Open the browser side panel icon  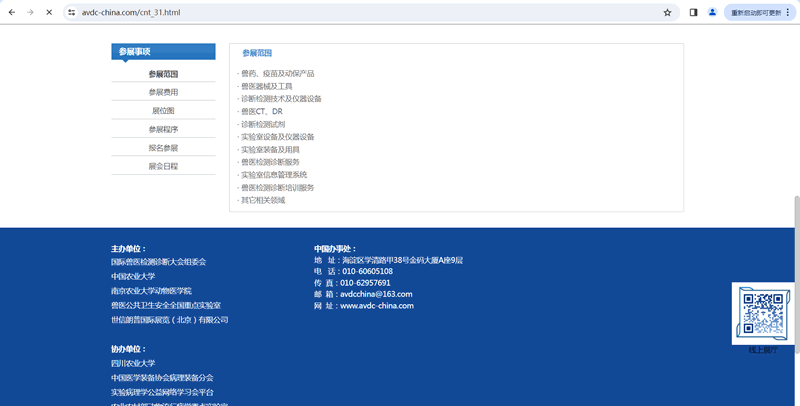[694, 12]
